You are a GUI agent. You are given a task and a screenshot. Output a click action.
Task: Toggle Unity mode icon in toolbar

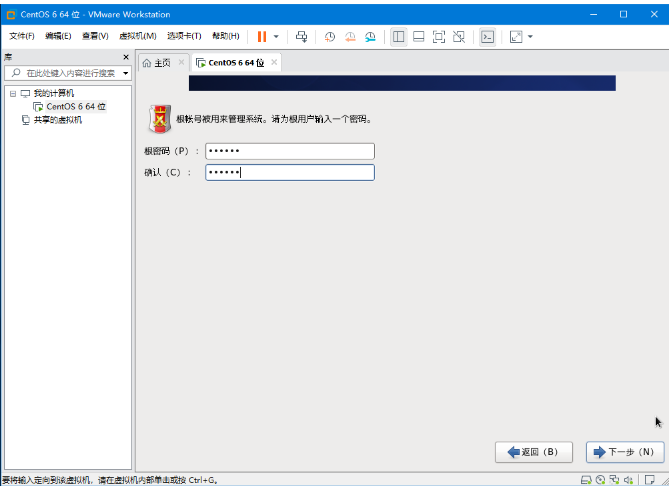coord(459,37)
